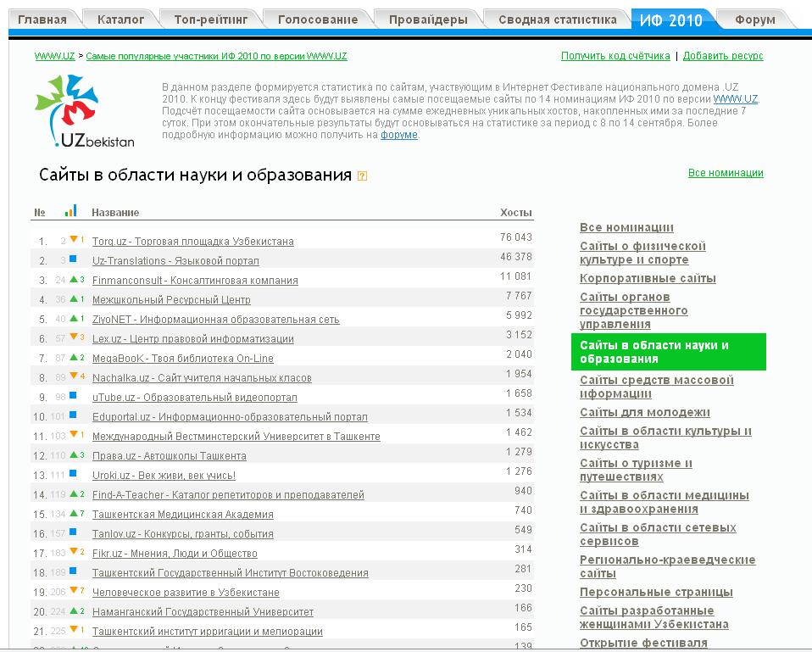Switch to the Каталог tab
This screenshot has height=652, width=812.
click(x=120, y=20)
